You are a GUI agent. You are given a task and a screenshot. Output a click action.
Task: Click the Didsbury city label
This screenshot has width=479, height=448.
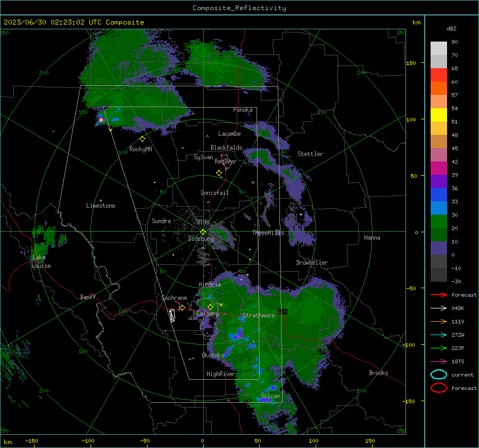[x=201, y=239]
